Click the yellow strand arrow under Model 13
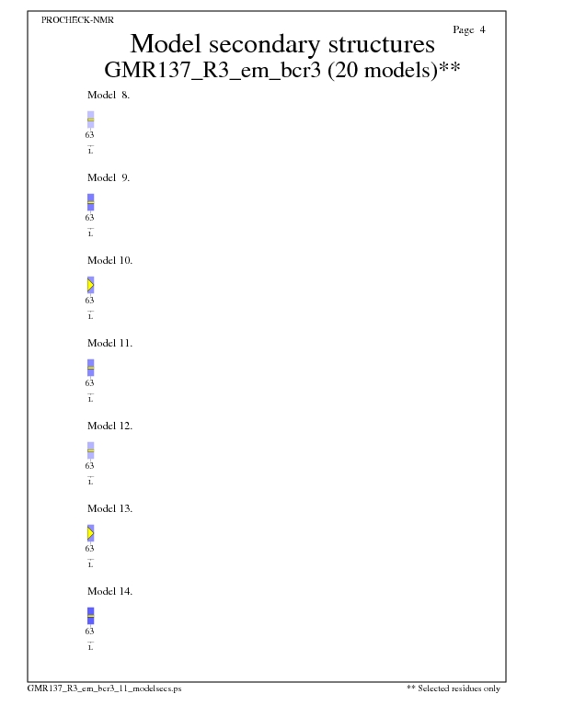Viewport: 563px width, 728px height. coord(90,533)
